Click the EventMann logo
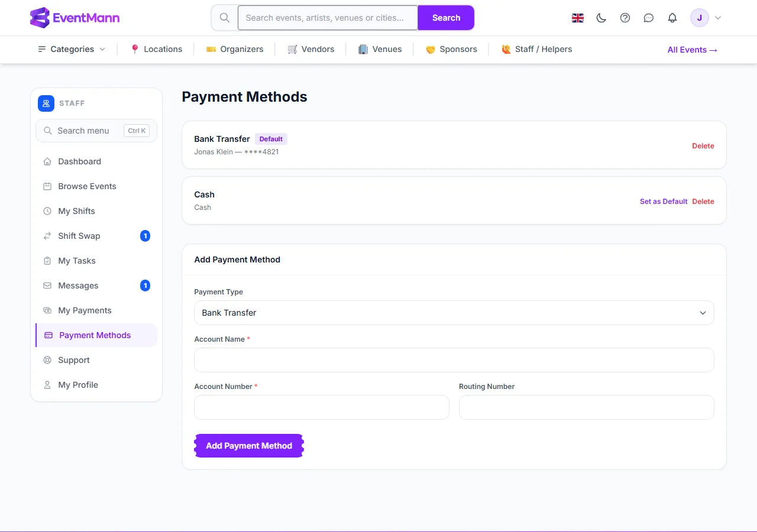 75,18
